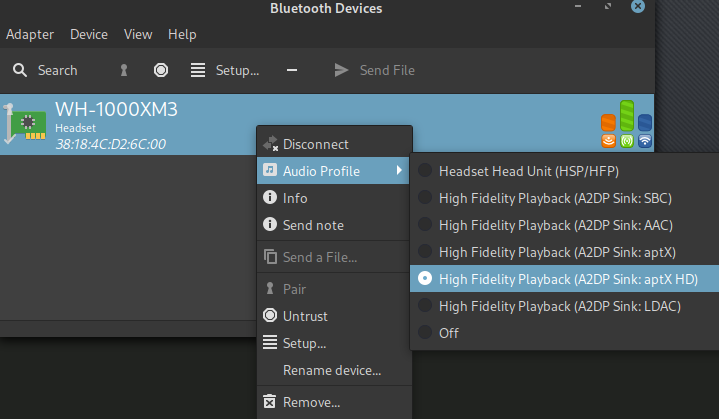The image size is (719, 419).
Task: Open the Adapter menu
Action: pyautogui.click(x=30, y=34)
